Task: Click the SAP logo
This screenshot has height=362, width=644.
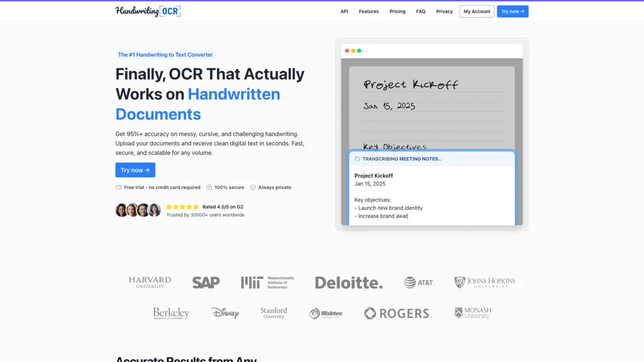Action: pyautogui.click(x=206, y=282)
